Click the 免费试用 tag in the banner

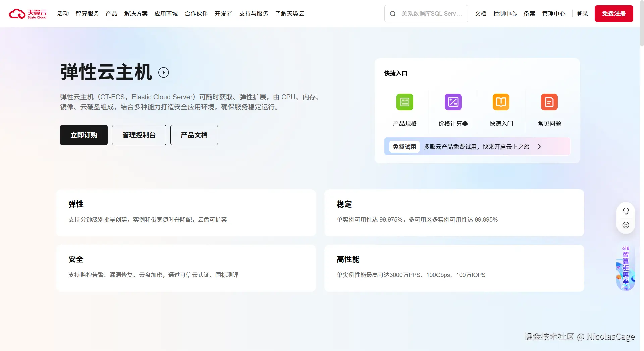point(404,147)
